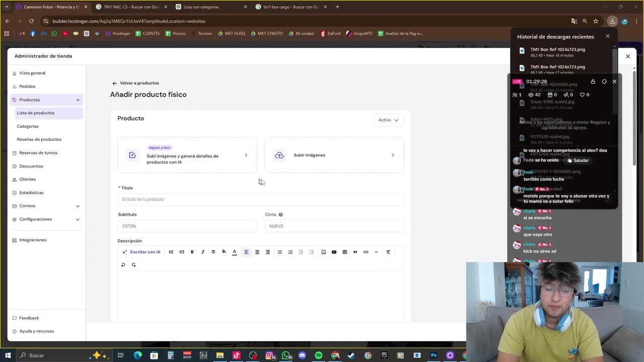This screenshot has width=644, height=362.
Task: Insert a table into the description
Action: 345,252
